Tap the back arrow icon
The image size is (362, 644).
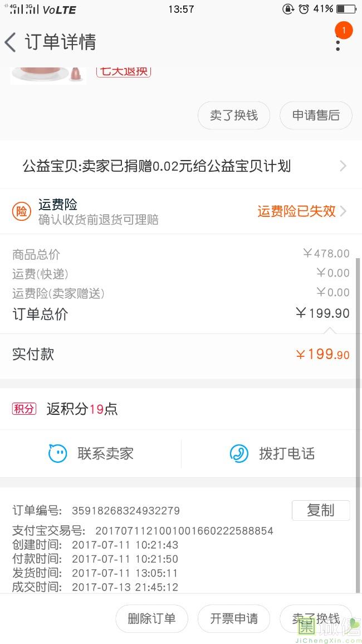click(10, 42)
